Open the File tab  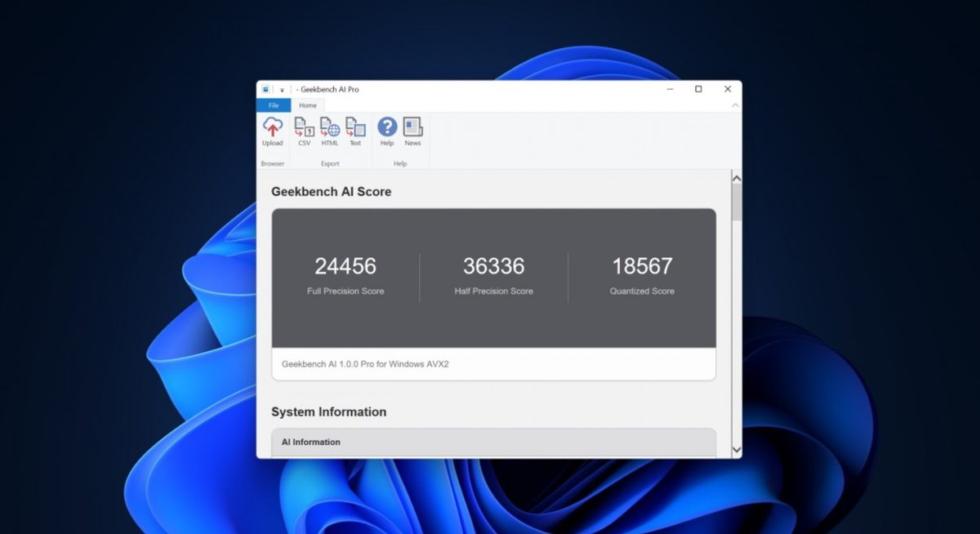(274, 105)
